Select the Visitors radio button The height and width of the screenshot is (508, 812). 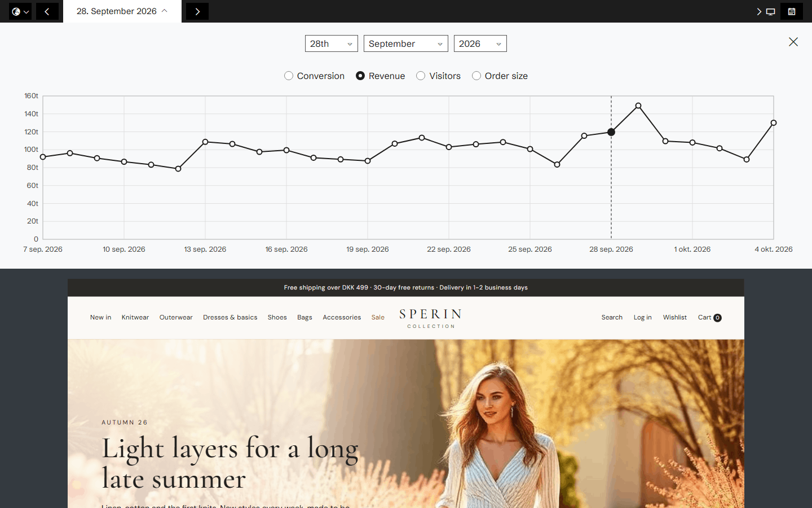[421, 76]
